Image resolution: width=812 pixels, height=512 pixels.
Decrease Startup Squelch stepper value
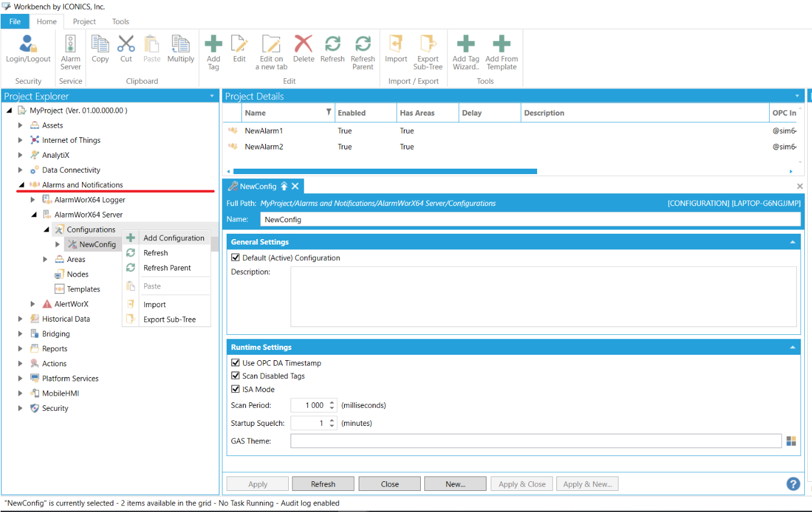tap(332, 426)
